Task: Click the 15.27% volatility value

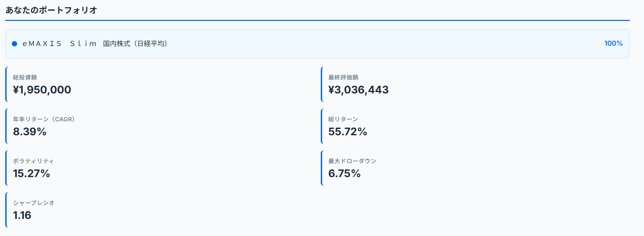Action: coord(32,174)
